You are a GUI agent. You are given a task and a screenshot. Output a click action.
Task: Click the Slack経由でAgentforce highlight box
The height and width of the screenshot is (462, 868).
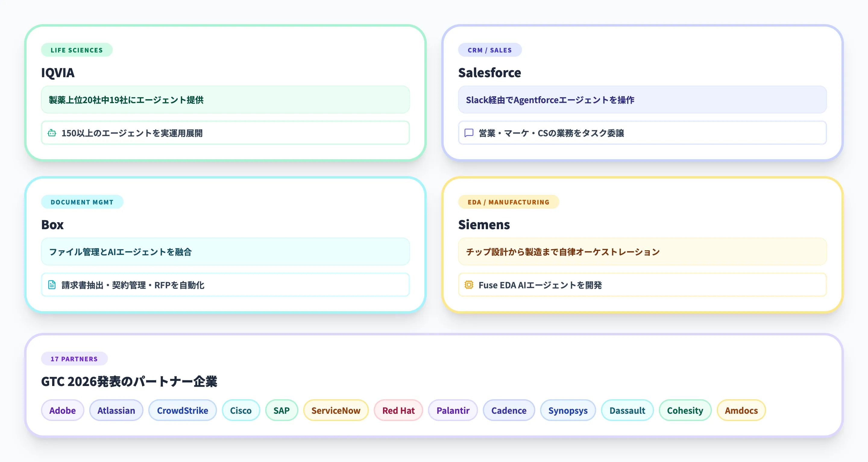[642, 100]
